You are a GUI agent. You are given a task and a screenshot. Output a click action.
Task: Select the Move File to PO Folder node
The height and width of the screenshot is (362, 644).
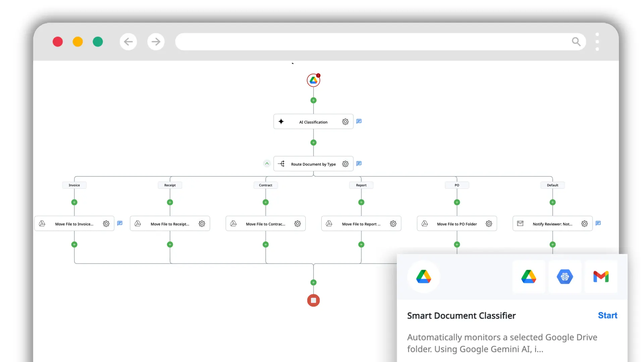pos(457,224)
